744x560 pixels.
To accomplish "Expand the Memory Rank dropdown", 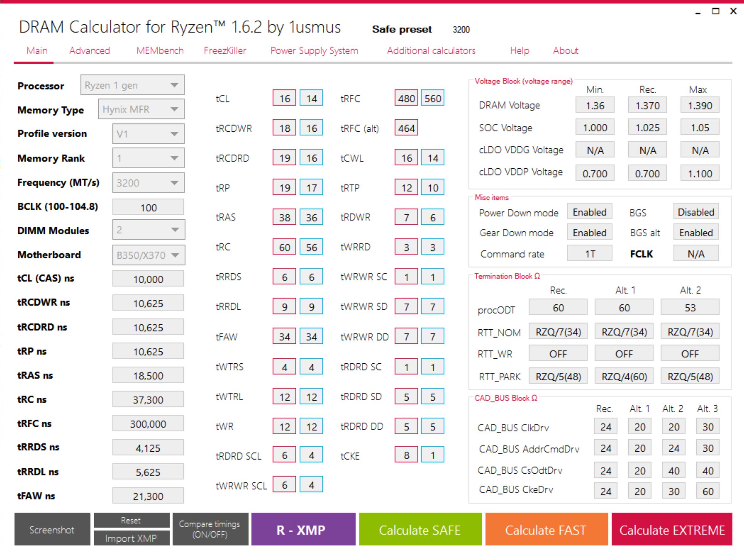I will click(x=148, y=158).
